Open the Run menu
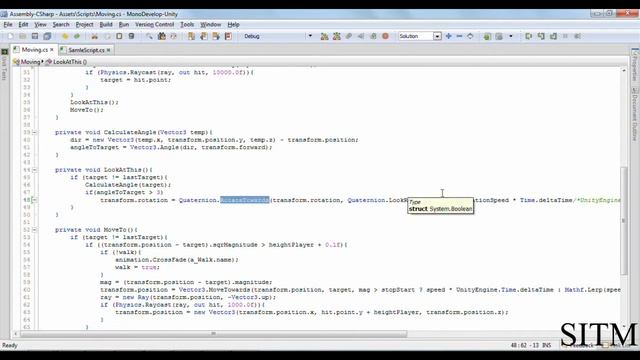 tap(124, 24)
